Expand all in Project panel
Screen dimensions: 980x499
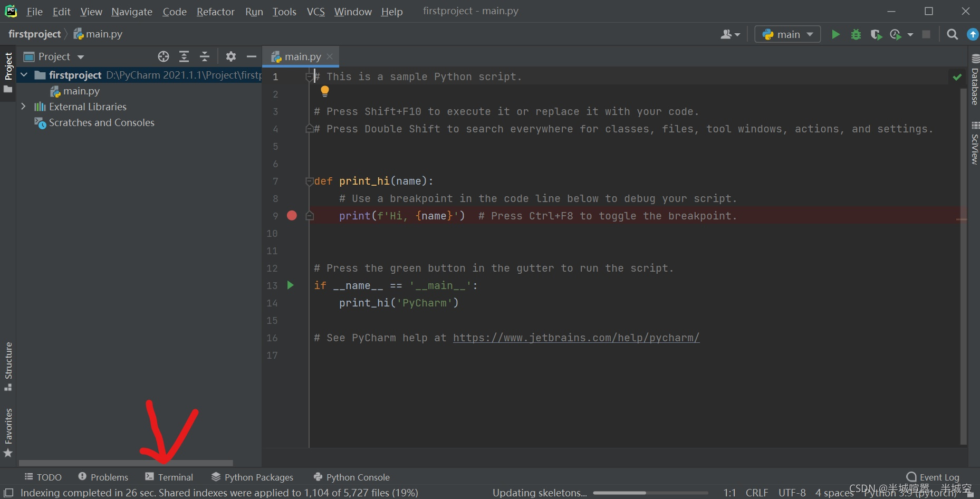[x=184, y=56]
